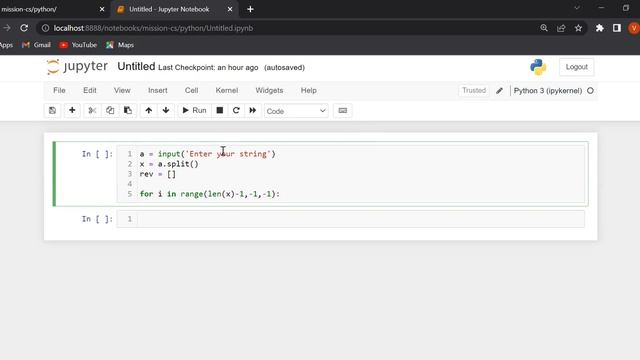This screenshot has height=360, width=640.
Task: Toggle the browser side panel icon
Action: tap(617, 28)
